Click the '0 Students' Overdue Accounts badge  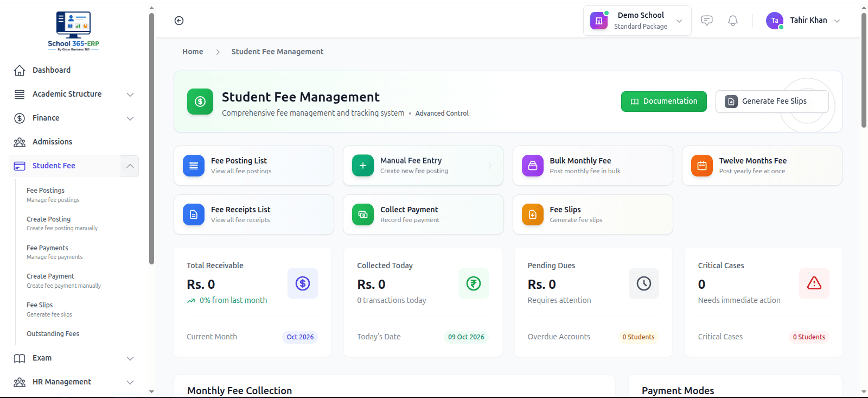[x=638, y=337]
